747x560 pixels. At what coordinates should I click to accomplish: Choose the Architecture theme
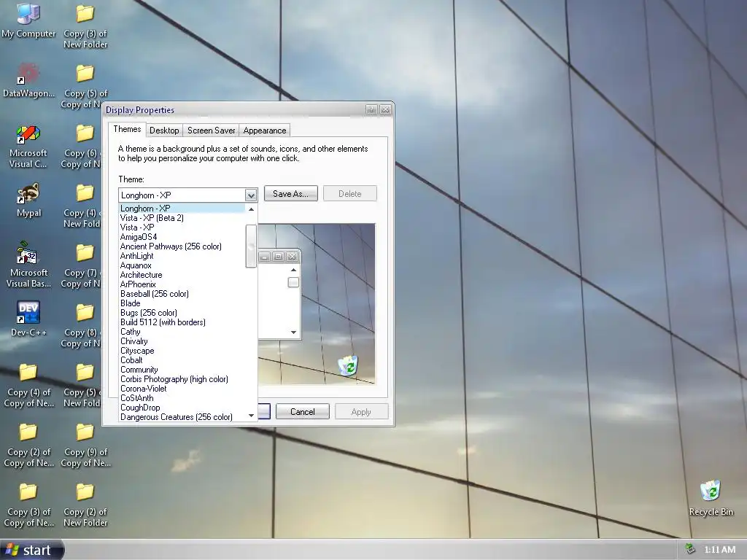182,275
